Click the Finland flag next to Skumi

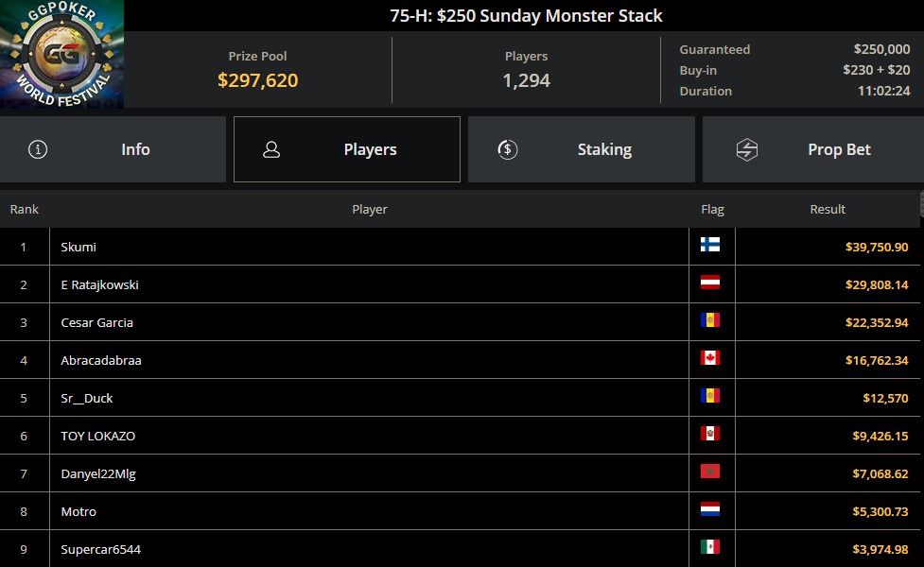710,245
